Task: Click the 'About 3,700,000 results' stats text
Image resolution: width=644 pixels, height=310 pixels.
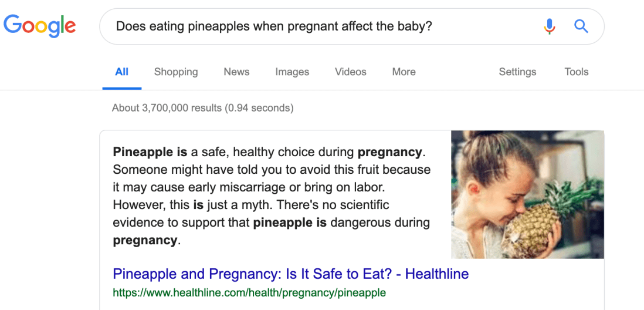Action: [202, 108]
